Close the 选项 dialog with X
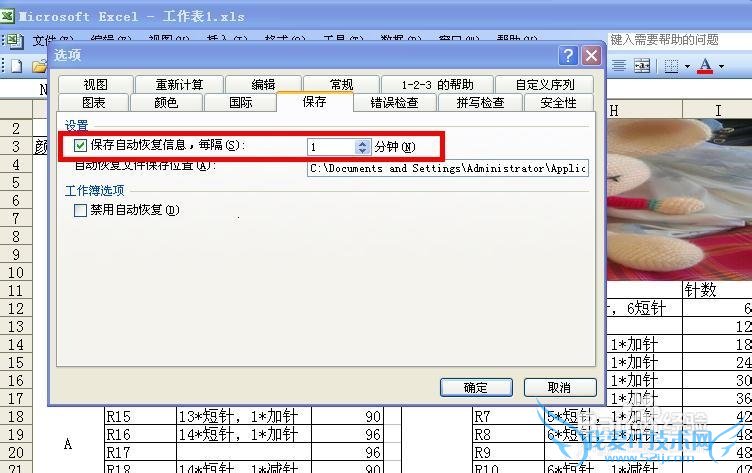 tap(591, 56)
